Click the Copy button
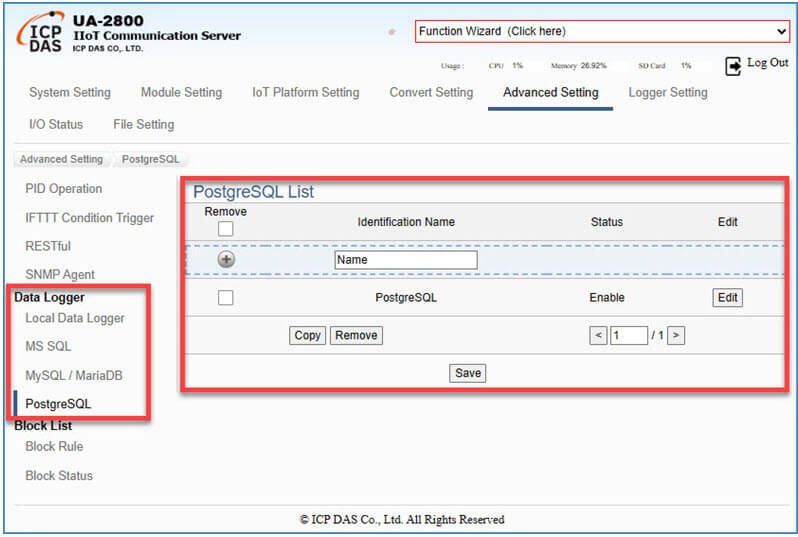Screen dimensions: 798x537 pyautogui.click(x=307, y=335)
